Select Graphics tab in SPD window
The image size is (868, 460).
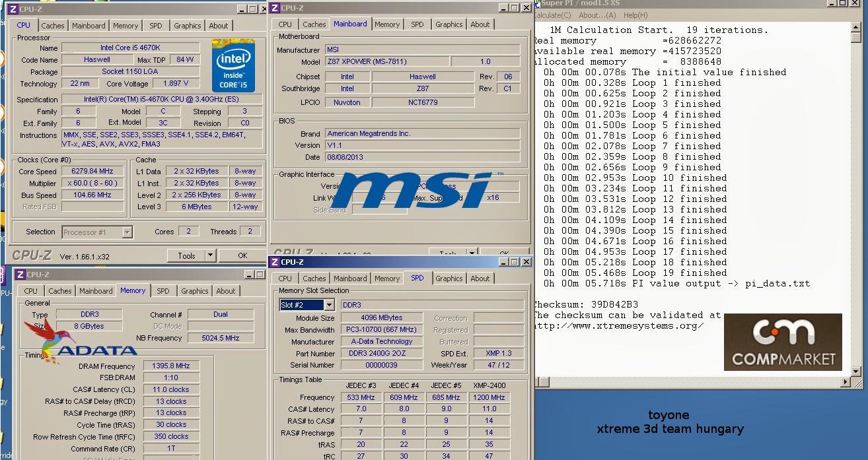[x=449, y=279]
